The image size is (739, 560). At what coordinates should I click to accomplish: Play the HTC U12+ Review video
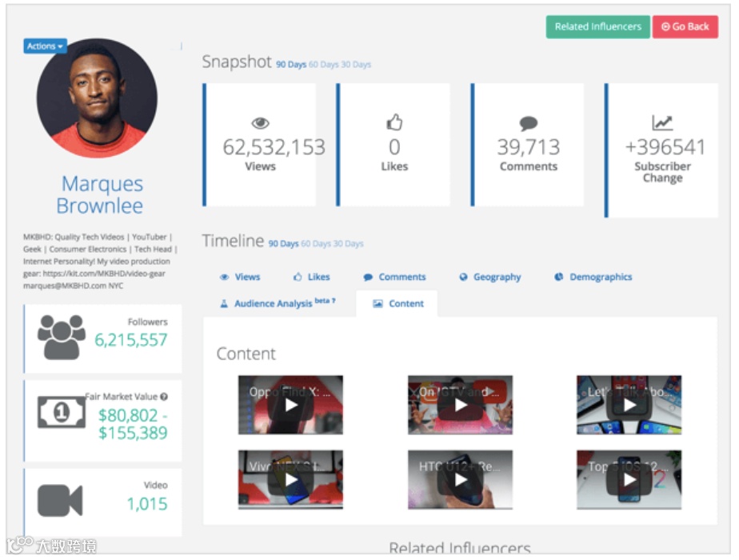tap(461, 480)
